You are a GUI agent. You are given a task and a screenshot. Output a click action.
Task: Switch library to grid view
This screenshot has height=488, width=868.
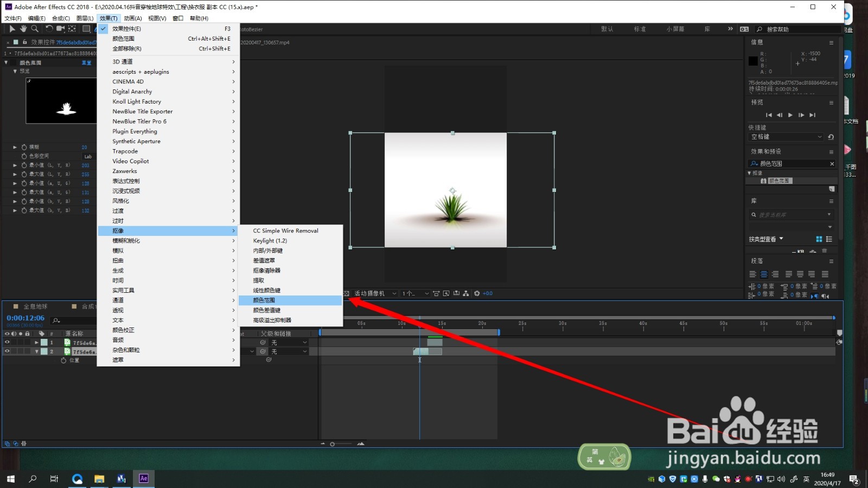point(819,239)
